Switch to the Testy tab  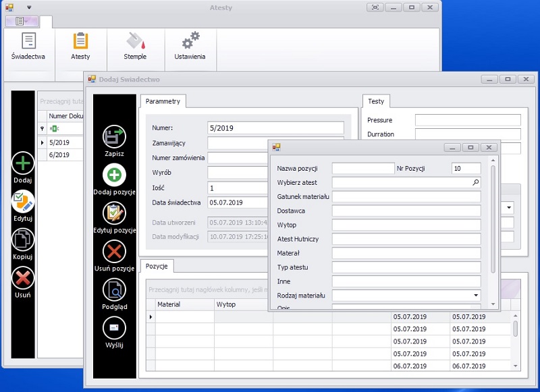(x=376, y=101)
